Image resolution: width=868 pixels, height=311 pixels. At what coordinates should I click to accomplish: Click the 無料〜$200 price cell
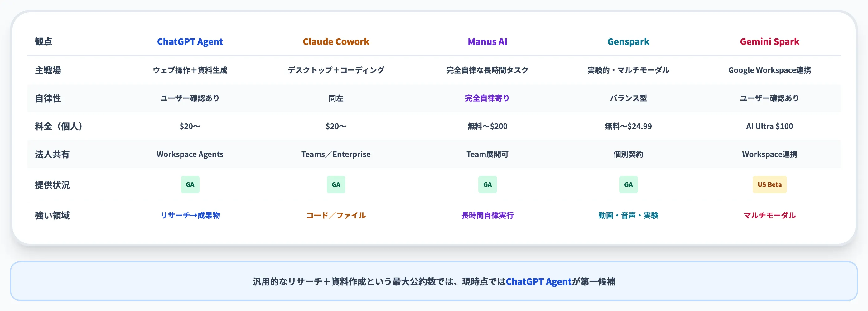pyautogui.click(x=487, y=126)
